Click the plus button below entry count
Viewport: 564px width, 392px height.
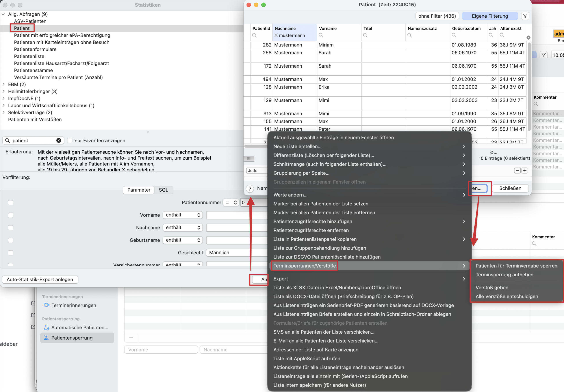click(525, 170)
